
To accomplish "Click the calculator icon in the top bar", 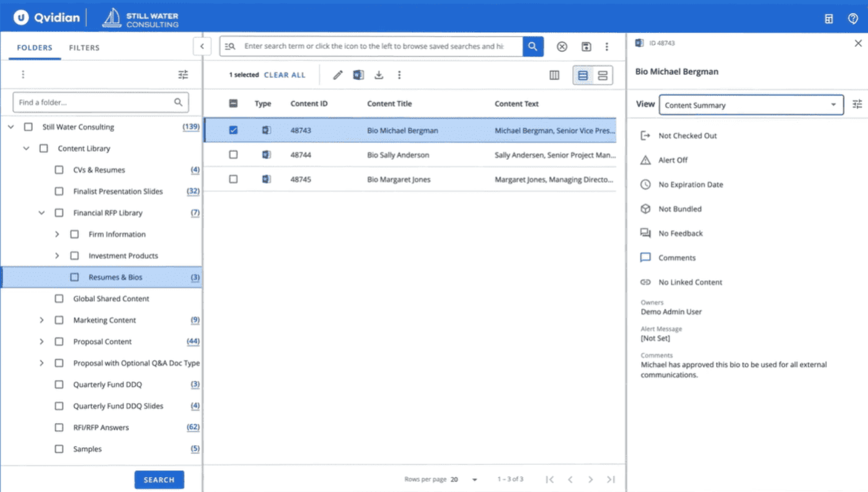I will click(828, 18).
